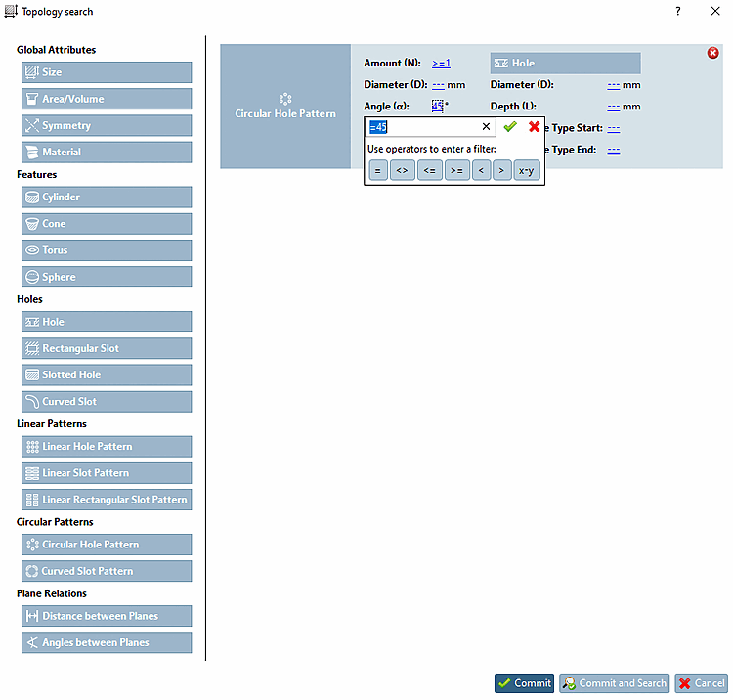This screenshot has width=733, height=700.
Task: Add the Slotted Hole criterion
Action: click(x=107, y=375)
